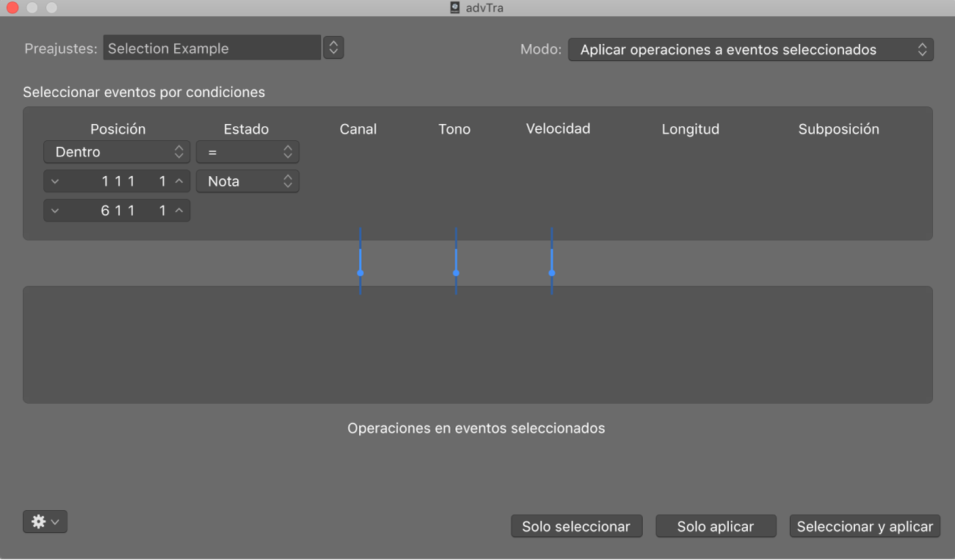955x560 pixels.
Task: Increment the "6 1 1 1" end position
Action: [178, 211]
